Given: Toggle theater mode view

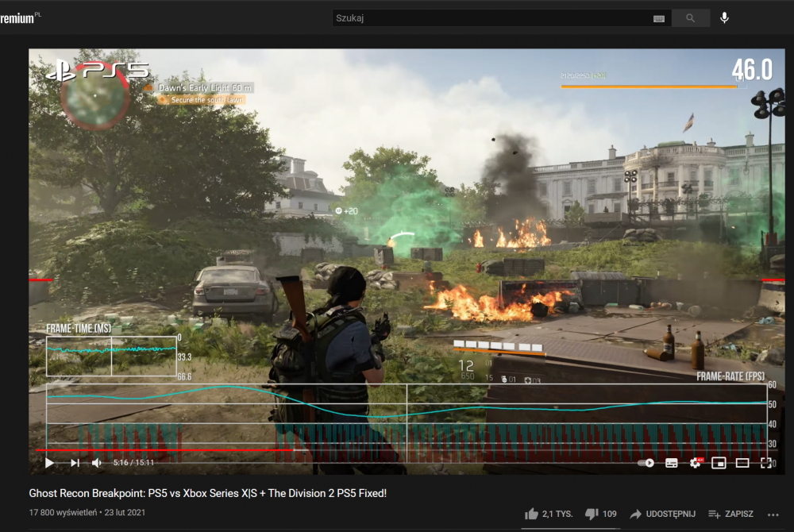Looking at the screenshot, I should tap(742, 462).
